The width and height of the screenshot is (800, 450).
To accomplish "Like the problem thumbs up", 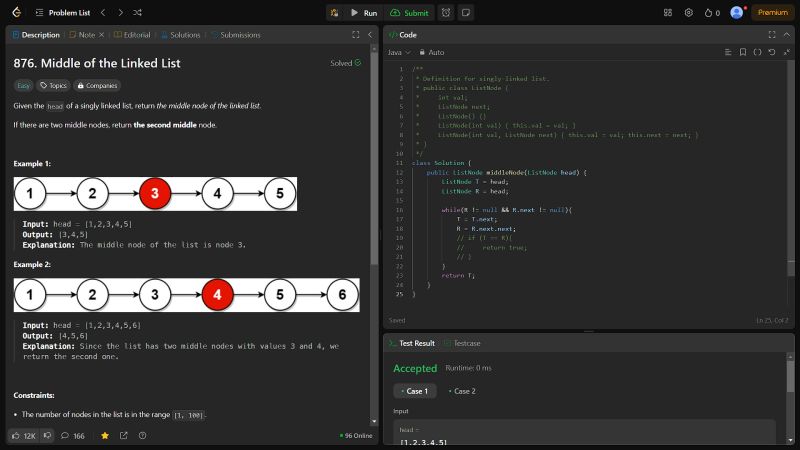I will click(23, 436).
